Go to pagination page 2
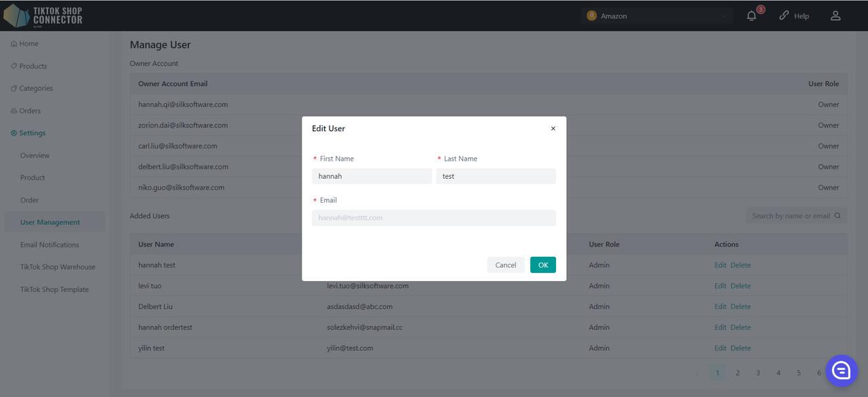The height and width of the screenshot is (397, 868). 738,373
